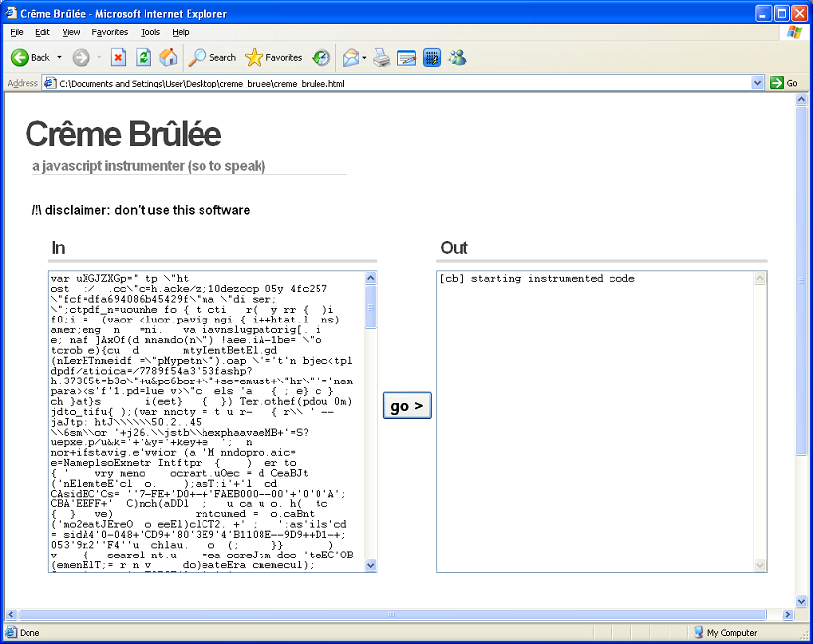Open the Search pane from toolbar
The height and width of the screenshot is (644, 813).
point(212,57)
